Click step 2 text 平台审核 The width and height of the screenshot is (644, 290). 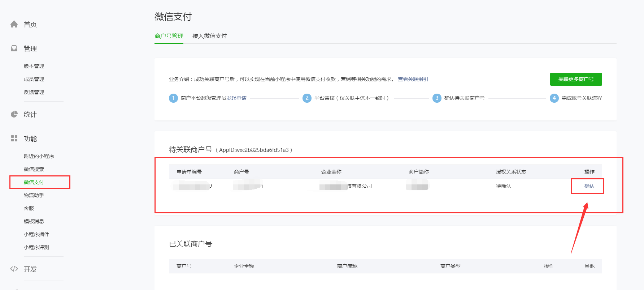pos(325,98)
